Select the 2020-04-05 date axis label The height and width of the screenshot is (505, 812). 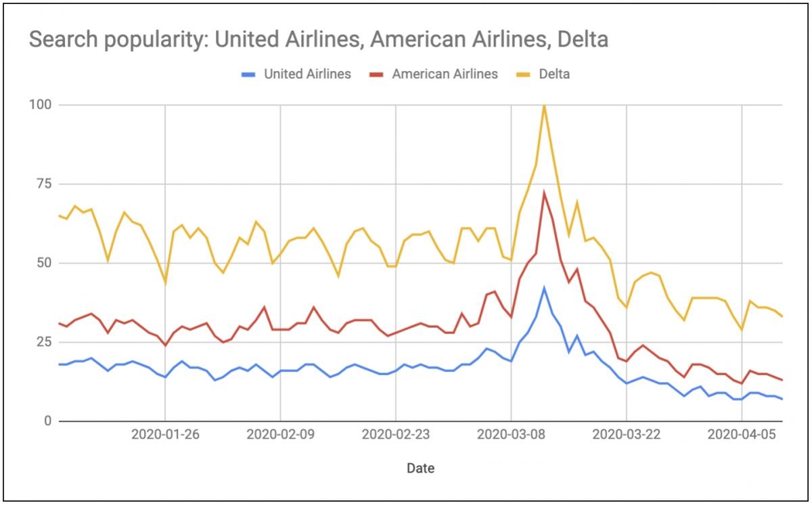[x=742, y=435]
